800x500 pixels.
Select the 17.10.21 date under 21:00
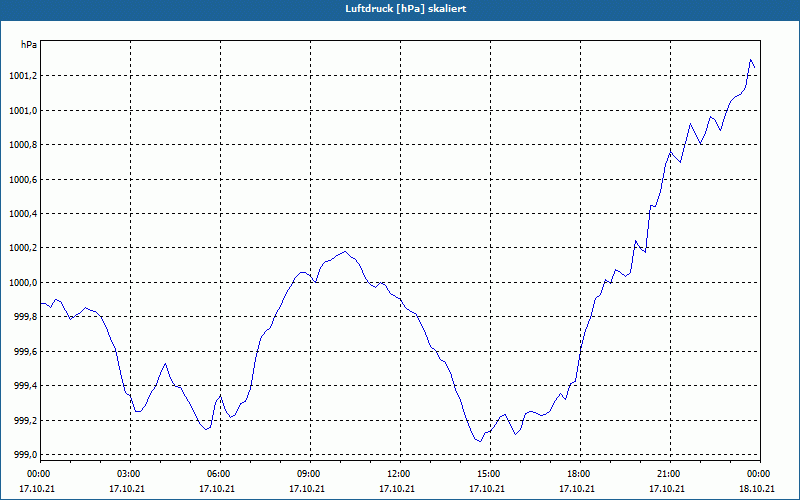click(666, 488)
